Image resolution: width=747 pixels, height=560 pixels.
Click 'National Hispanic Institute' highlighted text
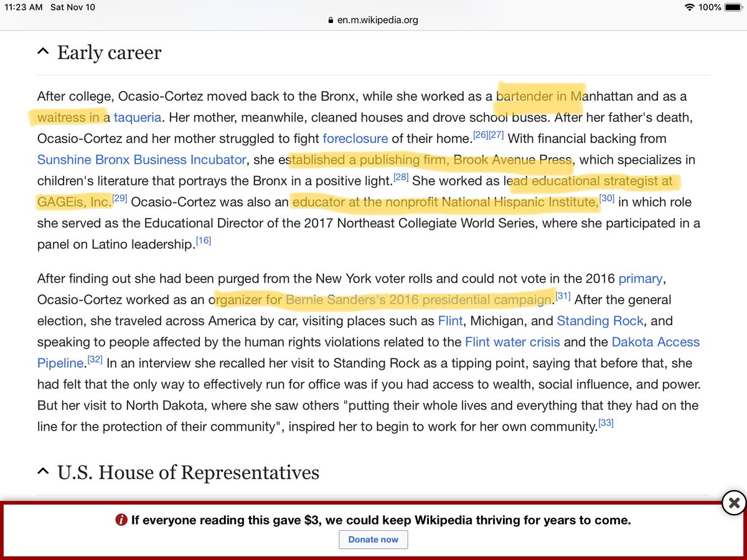tap(519, 202)
